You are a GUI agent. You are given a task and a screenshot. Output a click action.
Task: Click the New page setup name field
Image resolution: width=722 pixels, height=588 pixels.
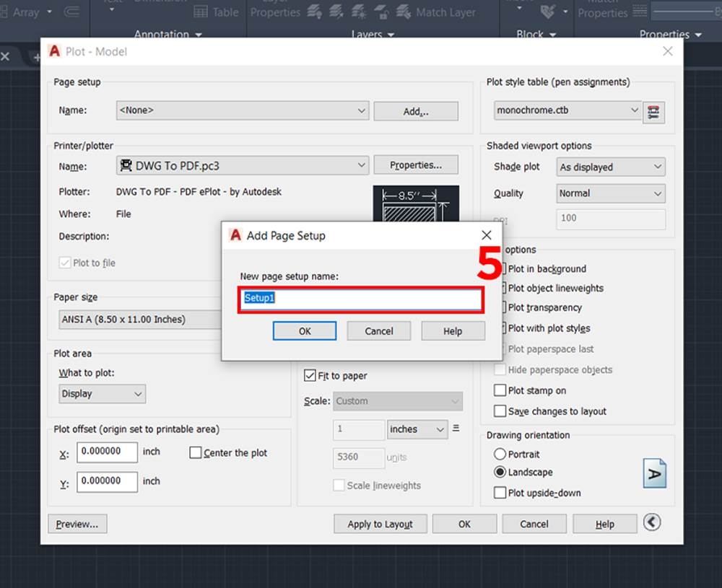tap(360, 299)
